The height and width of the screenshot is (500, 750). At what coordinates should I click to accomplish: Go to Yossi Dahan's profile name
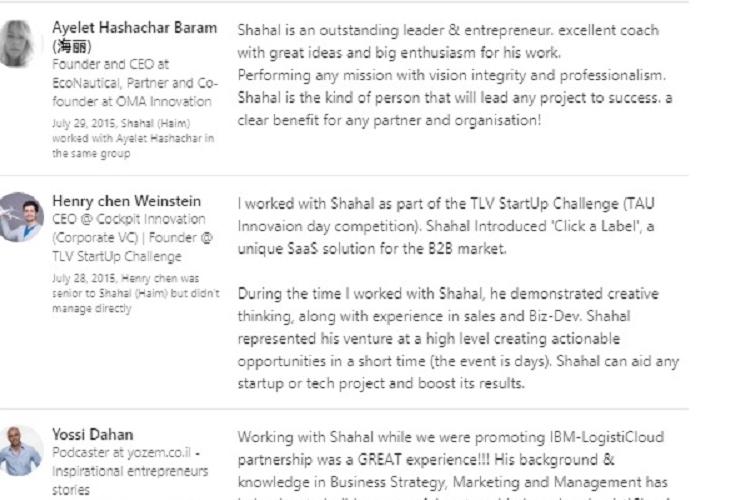(x=92, y=434)
